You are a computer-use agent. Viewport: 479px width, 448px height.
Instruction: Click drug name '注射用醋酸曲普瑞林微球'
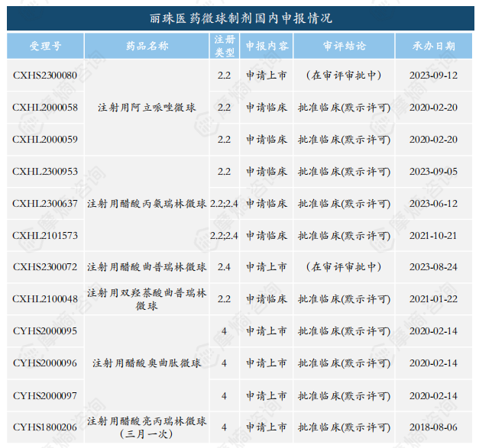pyautogui.click(x=147, y=267)
